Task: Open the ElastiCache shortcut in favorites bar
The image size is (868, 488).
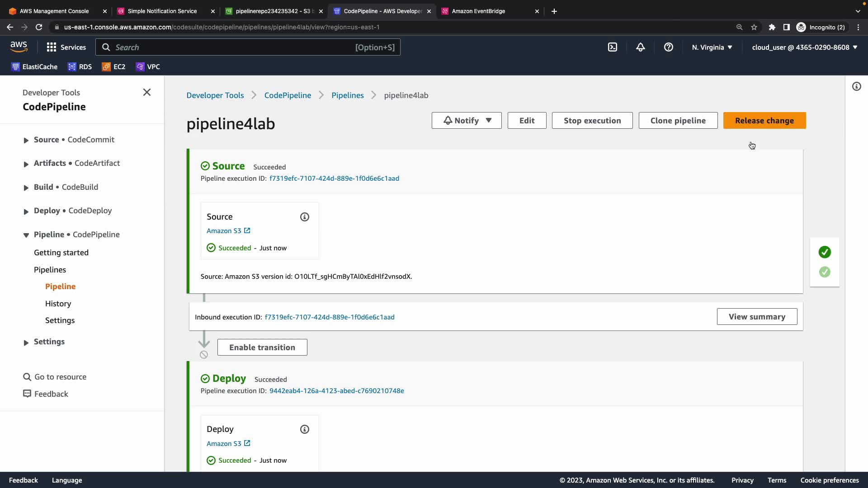Action: coord(34,66)
